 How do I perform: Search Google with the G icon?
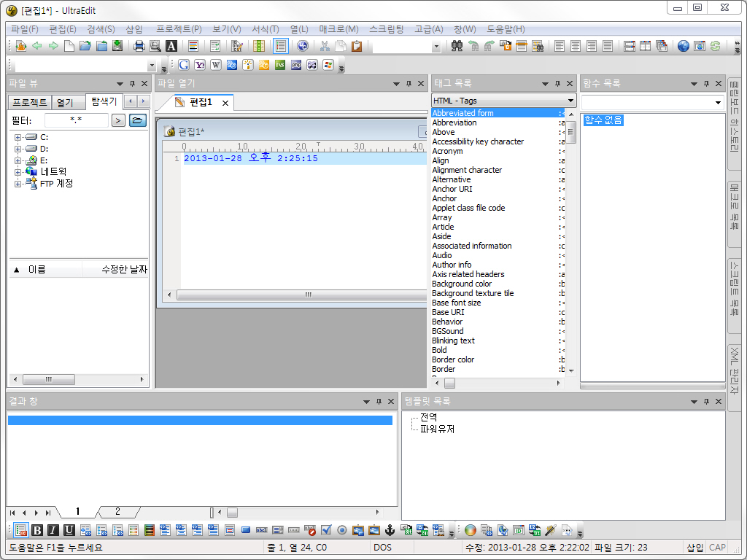(x=184, y=65)
